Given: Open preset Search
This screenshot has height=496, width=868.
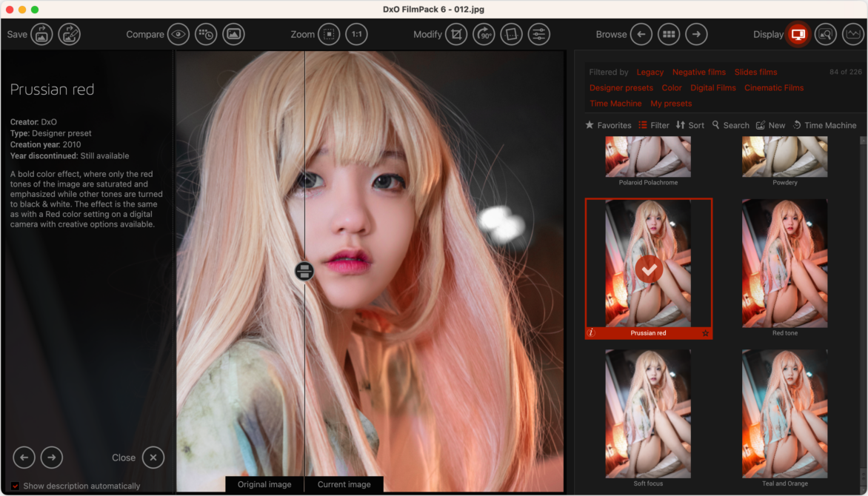Looking at the screenshot, I should tap(731, 125).
